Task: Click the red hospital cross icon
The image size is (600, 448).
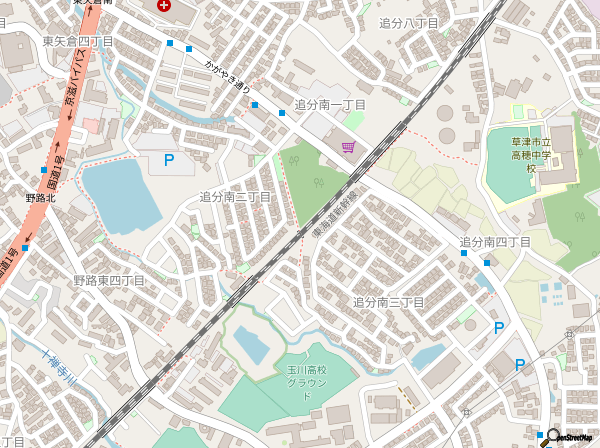Action: click(164, 5)
